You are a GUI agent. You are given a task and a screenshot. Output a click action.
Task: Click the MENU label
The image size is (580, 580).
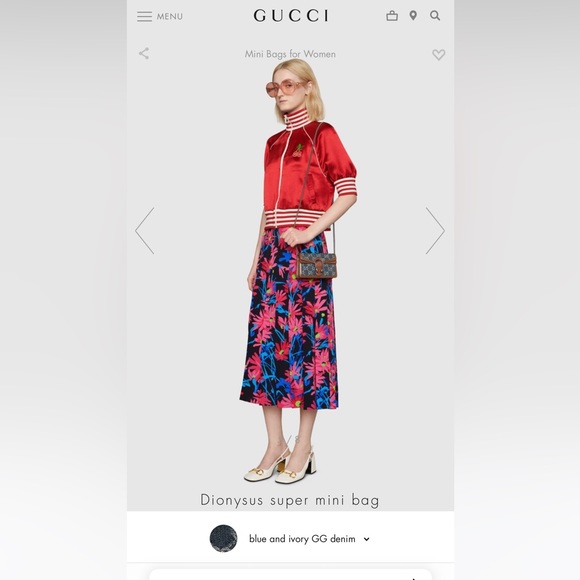169,17
